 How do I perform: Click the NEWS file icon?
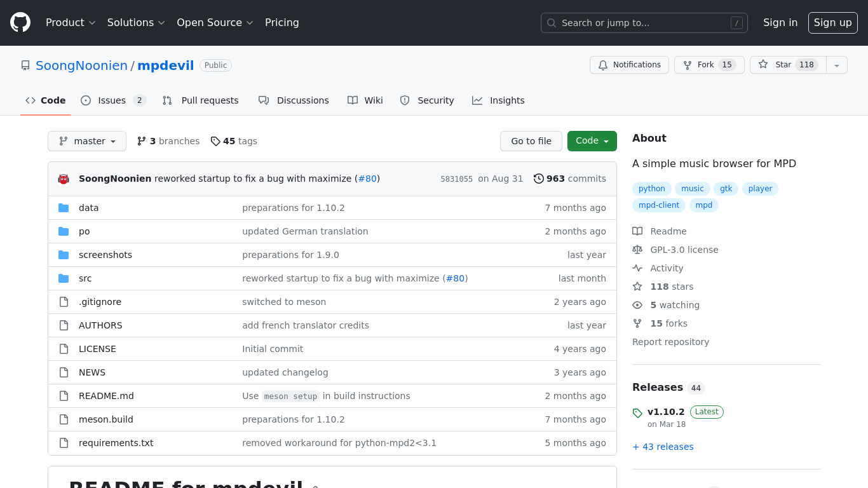click(x=64, y=372)
